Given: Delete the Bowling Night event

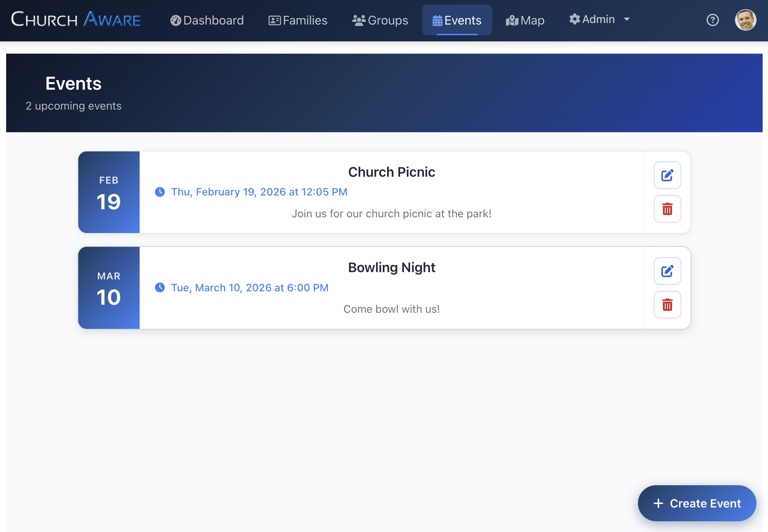Looking at the screenshot, I should pos(667,305).
